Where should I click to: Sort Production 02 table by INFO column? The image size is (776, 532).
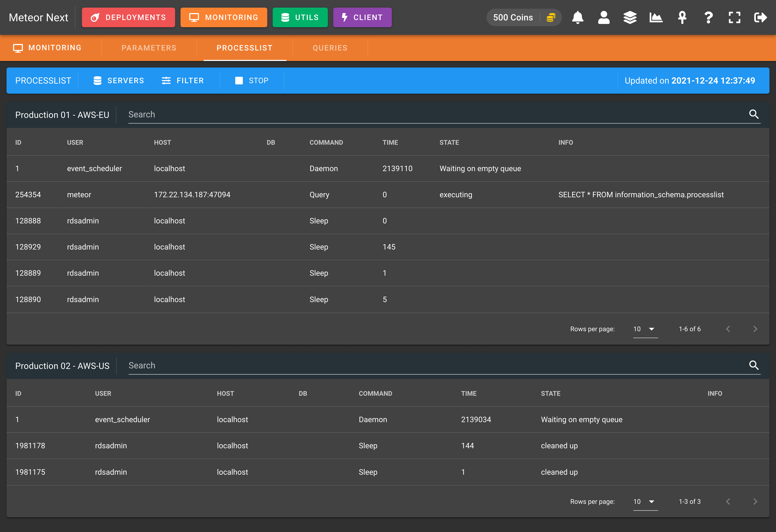715,393
